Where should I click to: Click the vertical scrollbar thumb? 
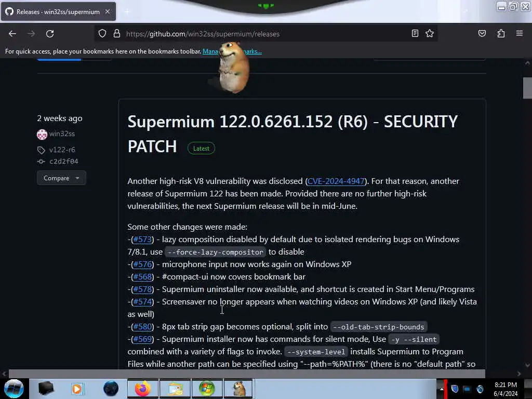(x=527, y=88)
